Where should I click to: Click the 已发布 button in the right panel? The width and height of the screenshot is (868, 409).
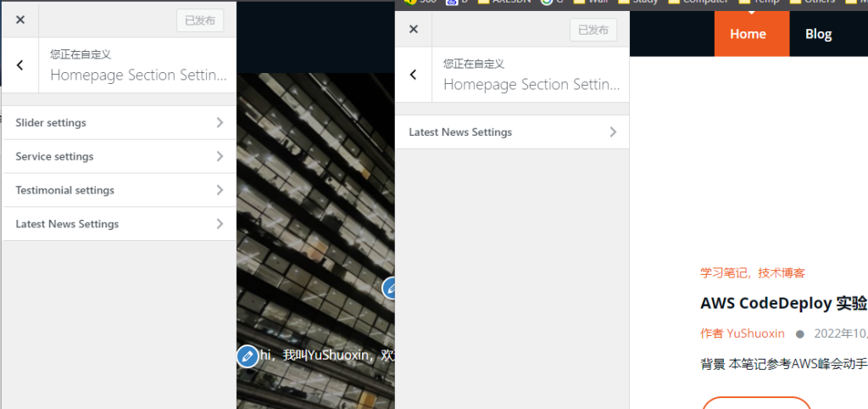pyautogui.click(x=593, y=30)
